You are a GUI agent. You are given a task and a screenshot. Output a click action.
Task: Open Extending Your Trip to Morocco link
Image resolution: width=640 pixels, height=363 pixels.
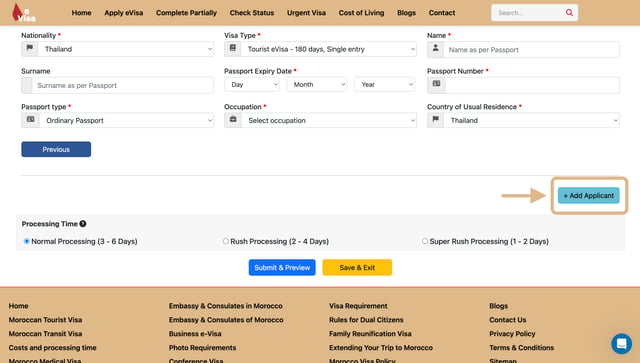381,347
